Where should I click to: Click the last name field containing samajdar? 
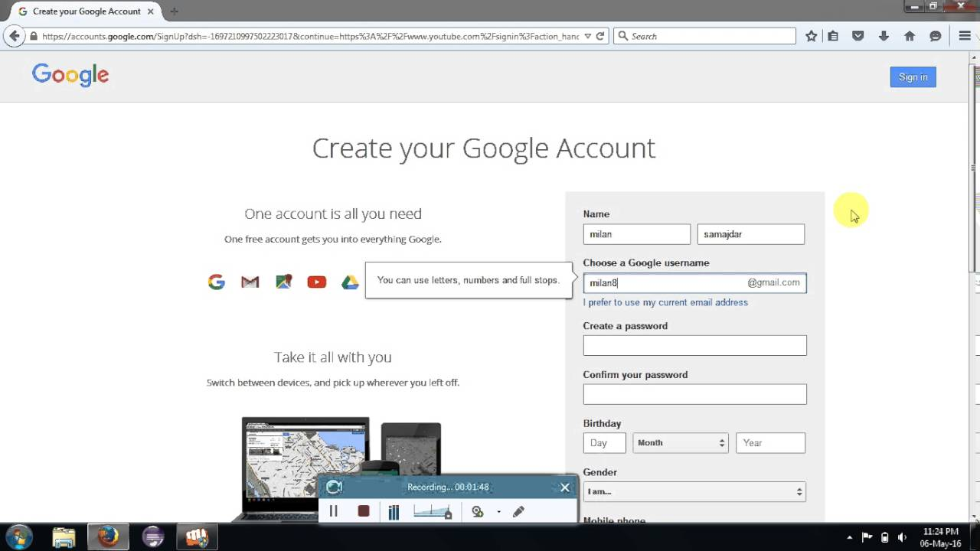[x=750, y=234]
